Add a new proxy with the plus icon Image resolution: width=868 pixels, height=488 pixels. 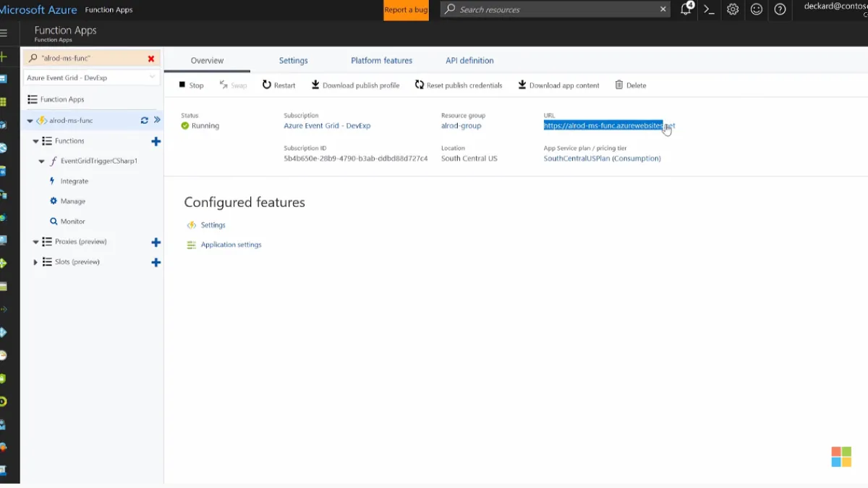[156, 242]
